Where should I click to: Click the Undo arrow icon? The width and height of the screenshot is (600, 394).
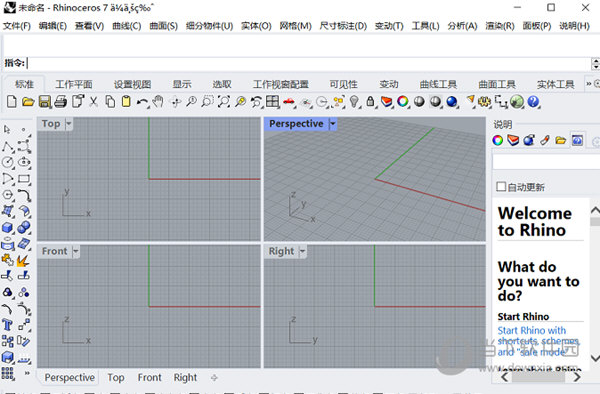tap(143, 102)
